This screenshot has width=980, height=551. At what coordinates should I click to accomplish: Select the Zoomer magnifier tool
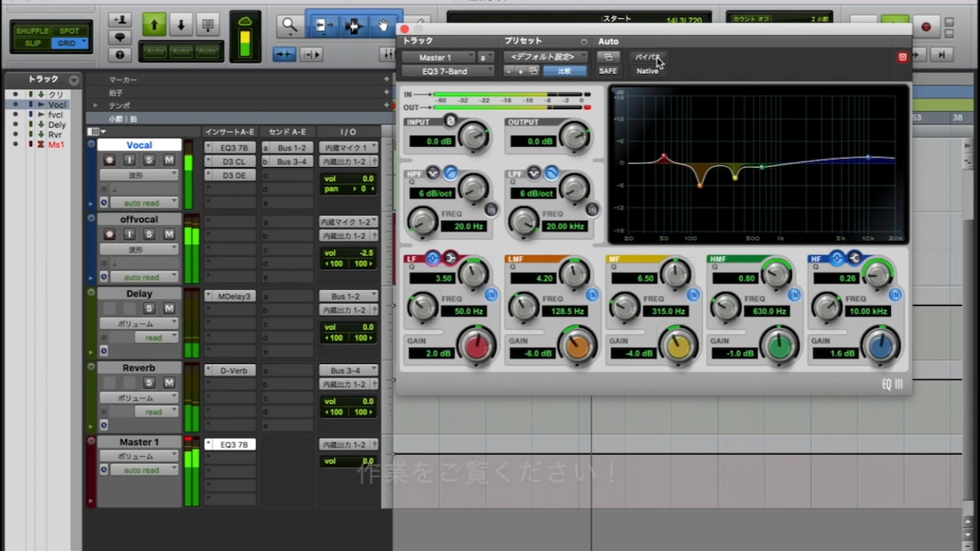click(289, 26)
